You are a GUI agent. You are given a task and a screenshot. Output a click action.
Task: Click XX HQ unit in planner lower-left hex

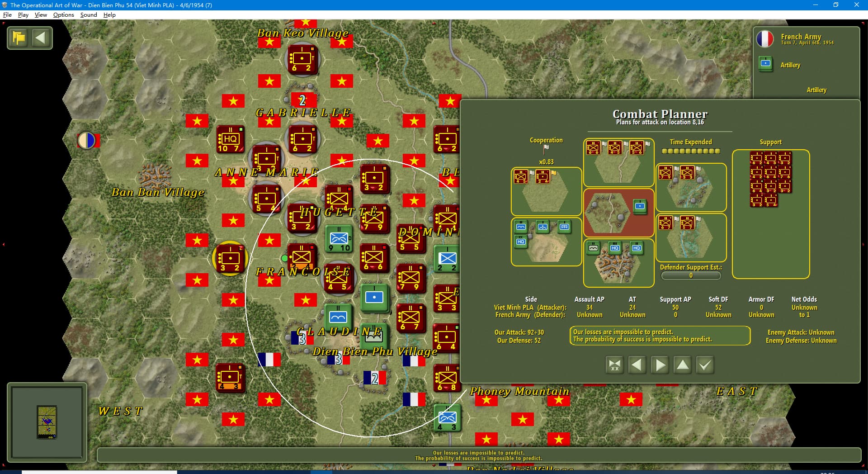click(x=521, y=242)
